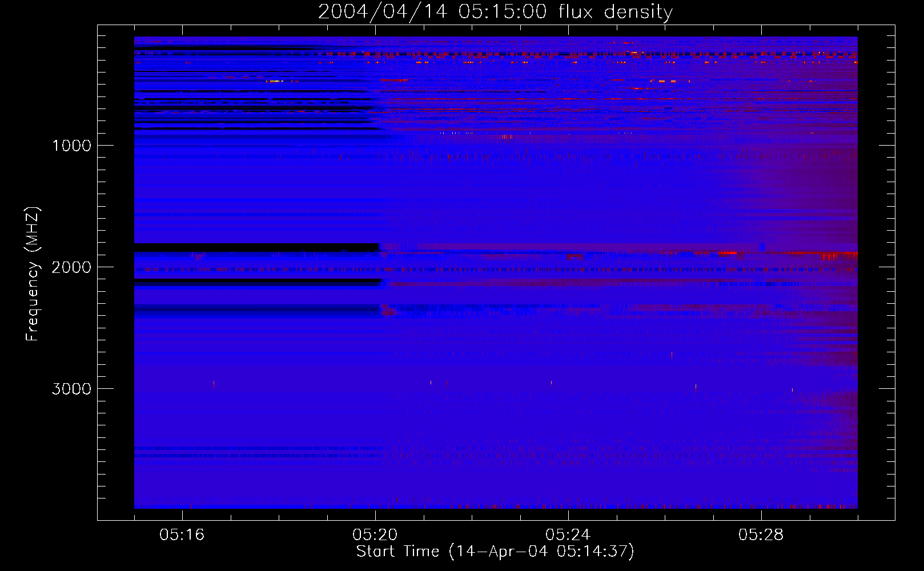924x571 pixels.
Task: Select the 2000 frequency tick label
Action: click(71, 267)
